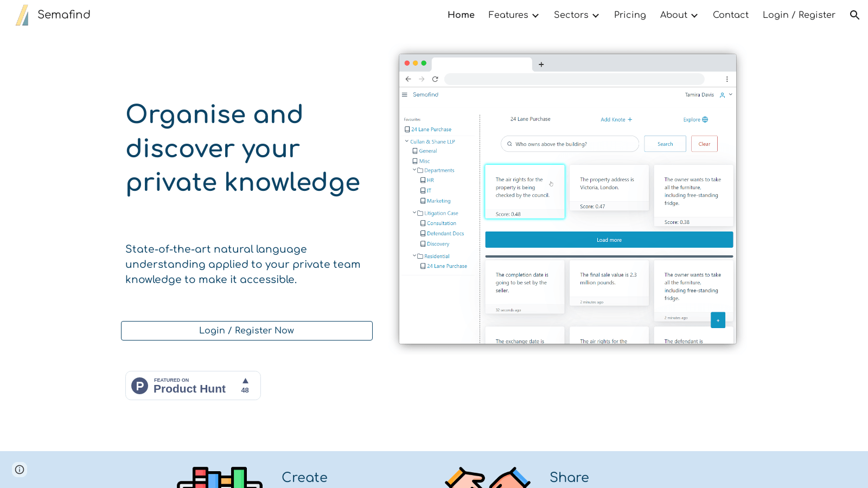868x488 pixels.
Task: Expand the Sectors dropdown menu
Action: click(577, 15)
